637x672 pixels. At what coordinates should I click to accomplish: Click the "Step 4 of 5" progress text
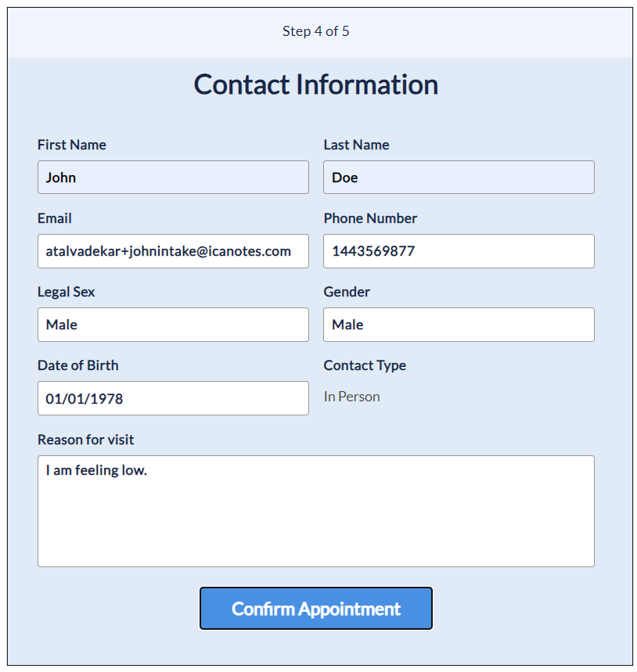pyautogui.click(x=316, y=31)
